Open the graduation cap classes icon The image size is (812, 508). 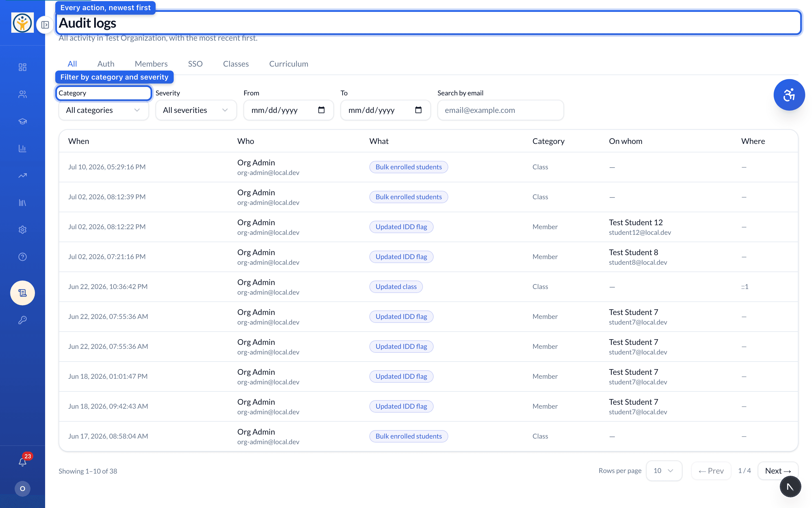(x=23, y=122)
